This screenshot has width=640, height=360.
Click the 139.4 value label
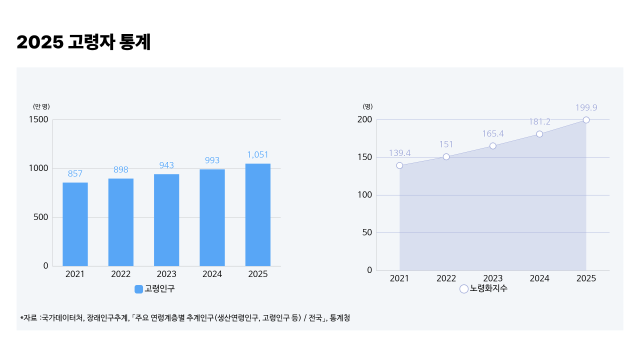[400, 153]
